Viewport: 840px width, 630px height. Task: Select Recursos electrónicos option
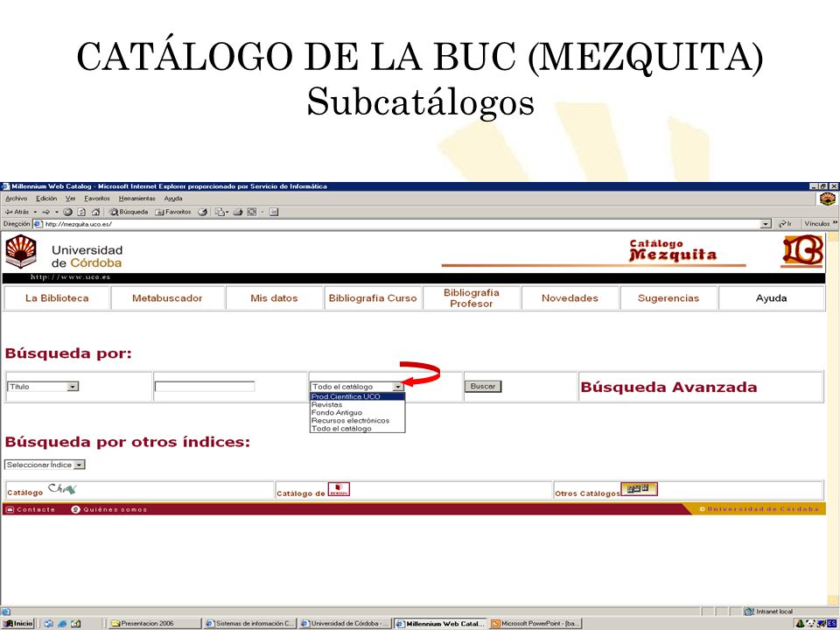[x=357, y=421]
